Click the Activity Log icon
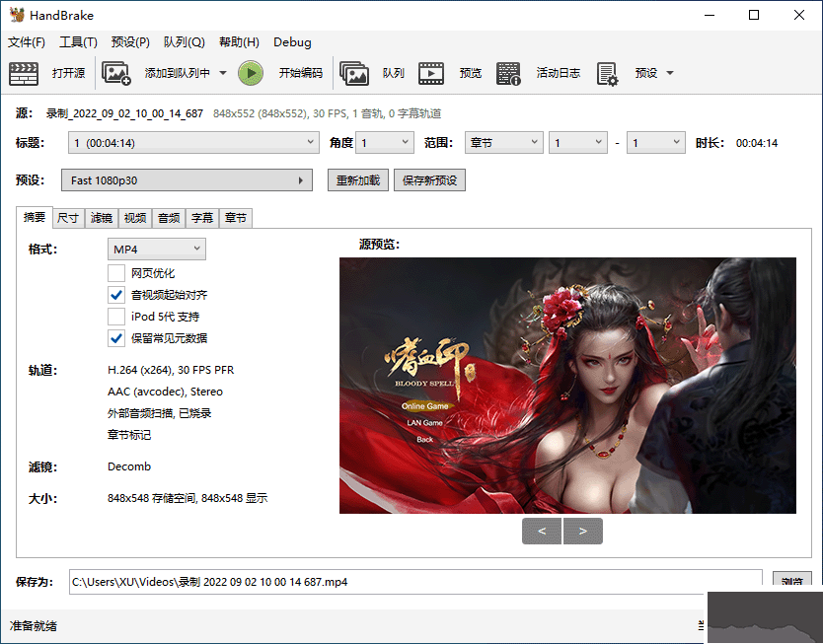Viewport: 823px width, 644px height. pos(508,73)
